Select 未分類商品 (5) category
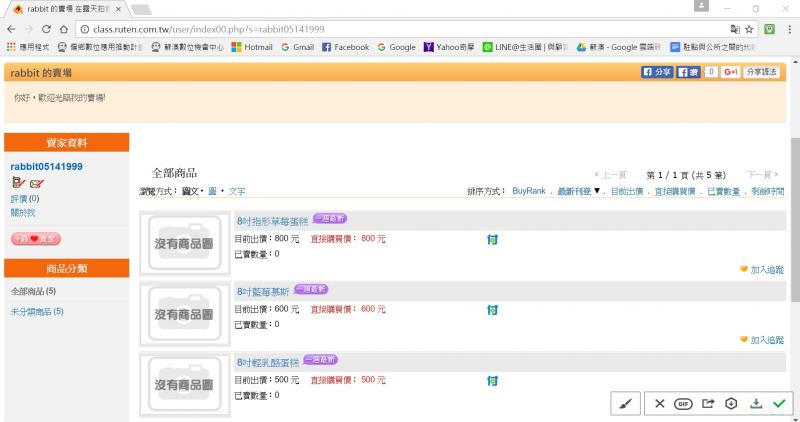Image resolution: width=800 pixels, height=422 pixels. tap(37, 311)
